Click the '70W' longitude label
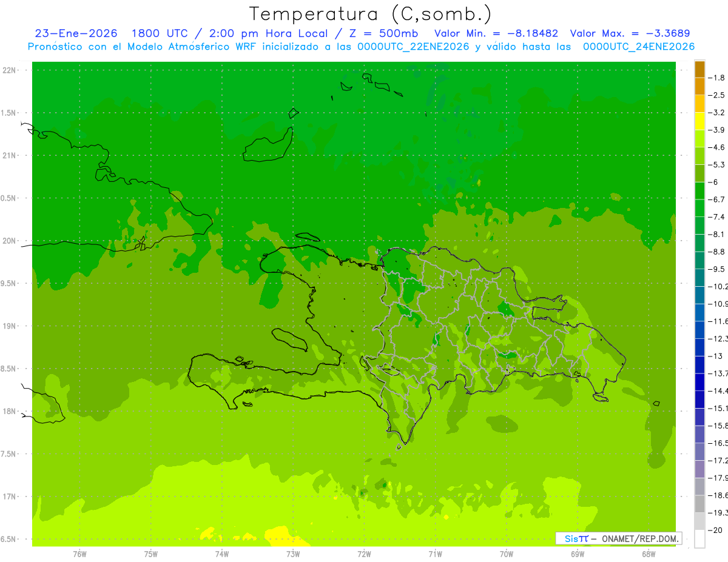The height and width of the screenshot is (562, 728). pos(506,554)
